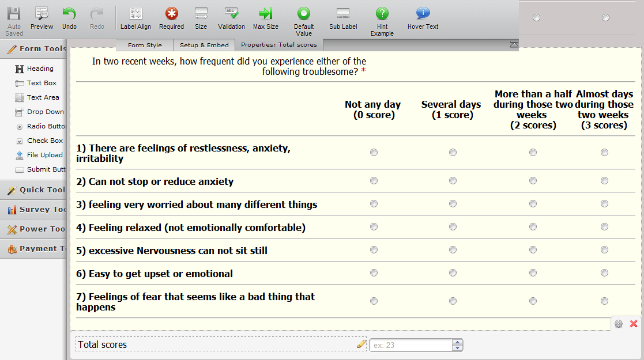This screenshot has width=644, height=360.
Task: Edit the Hover Text
Action: tap(423, 18)
